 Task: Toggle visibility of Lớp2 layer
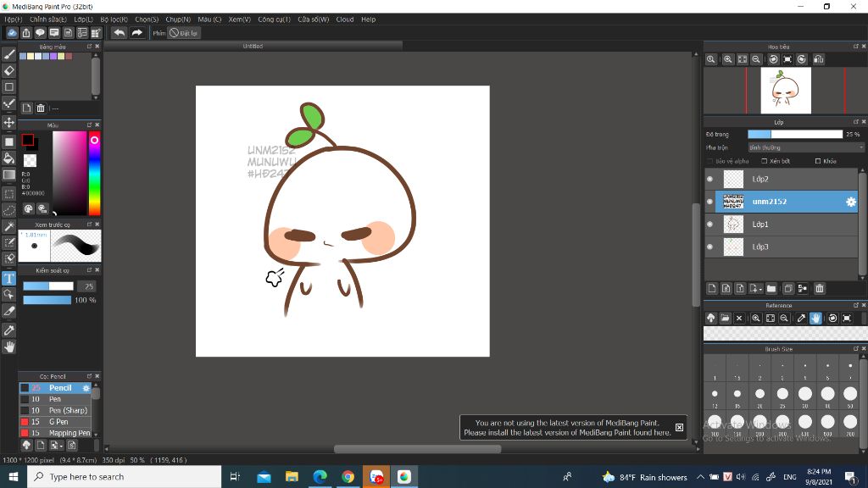710,180
